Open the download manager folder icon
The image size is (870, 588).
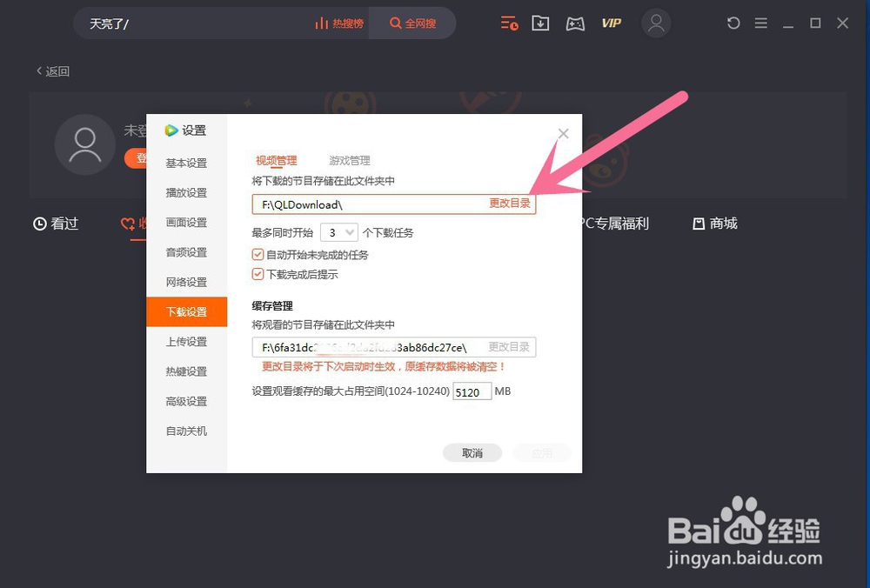[540, 23]
